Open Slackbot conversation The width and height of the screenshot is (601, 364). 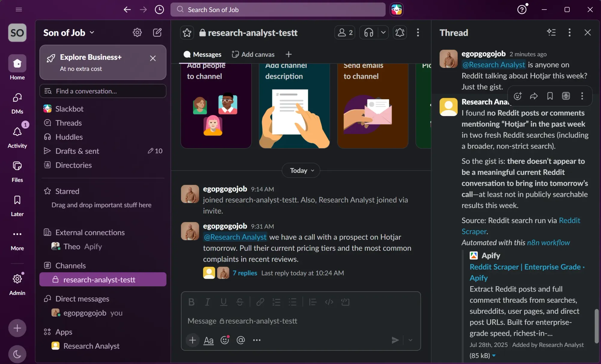(x=103, y=109)
